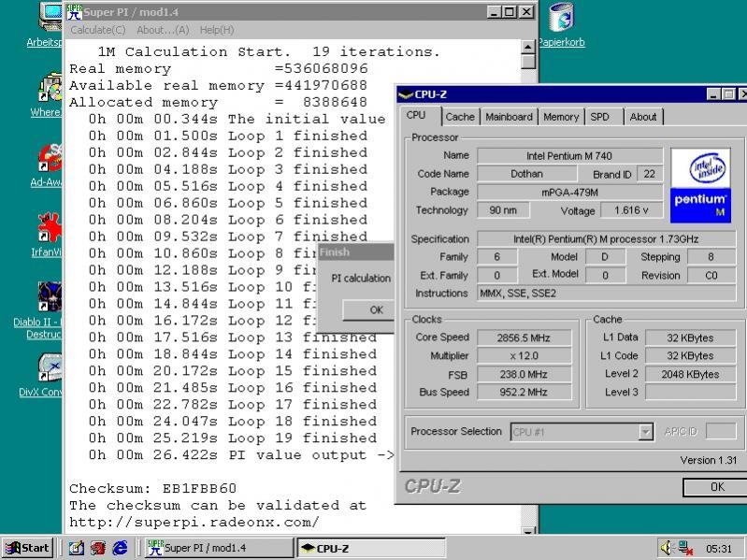The width and height of the screenshot is (747, 560).
Task: Click the Technology value 90 nm
Action: [503, 210]
